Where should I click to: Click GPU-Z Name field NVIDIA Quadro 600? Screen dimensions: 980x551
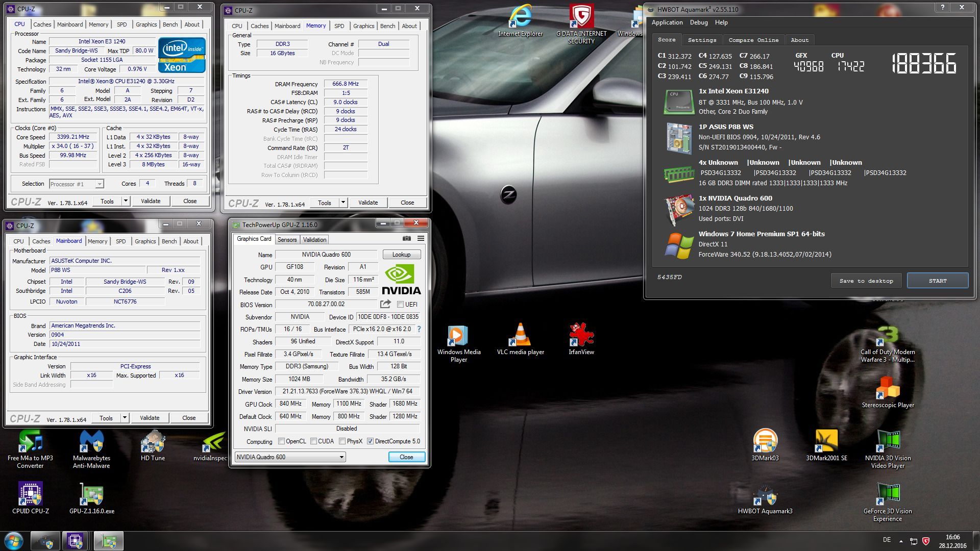pos(326,255)
